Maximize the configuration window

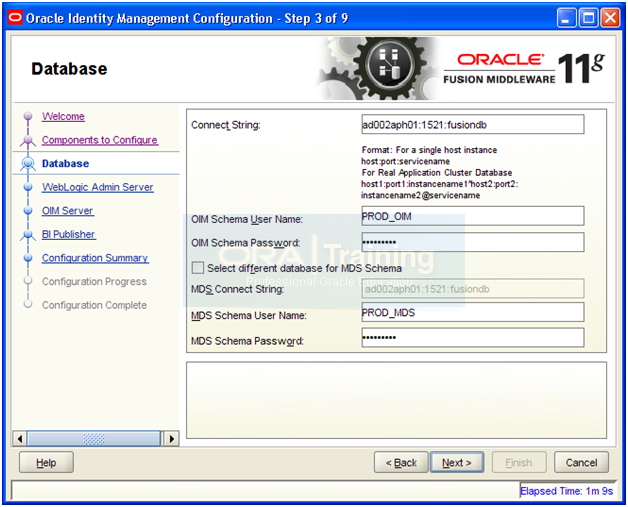click(589, 18)
